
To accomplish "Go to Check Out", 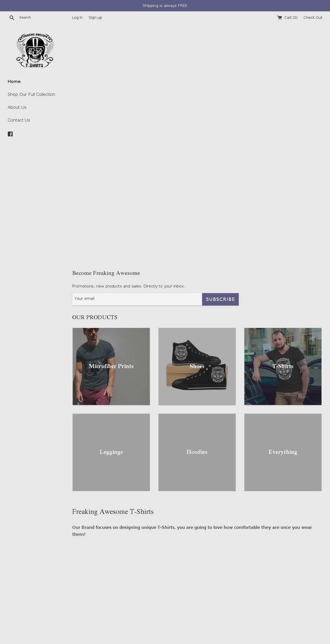I will tap(313, 18).
